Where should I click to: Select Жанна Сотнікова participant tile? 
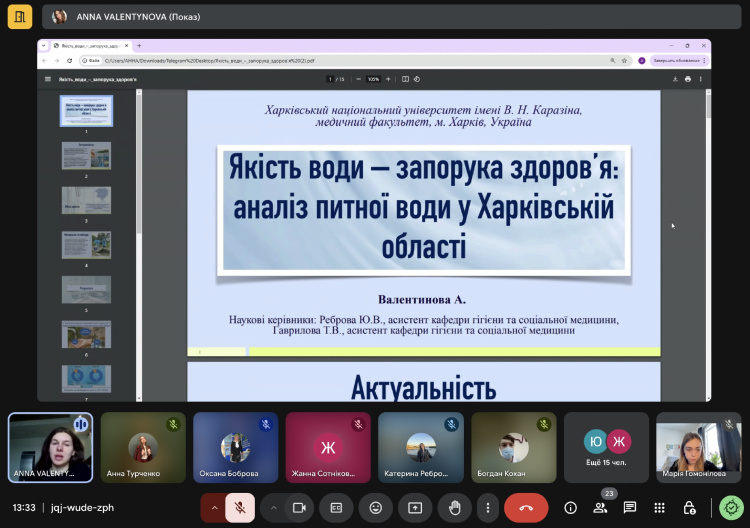328,448
